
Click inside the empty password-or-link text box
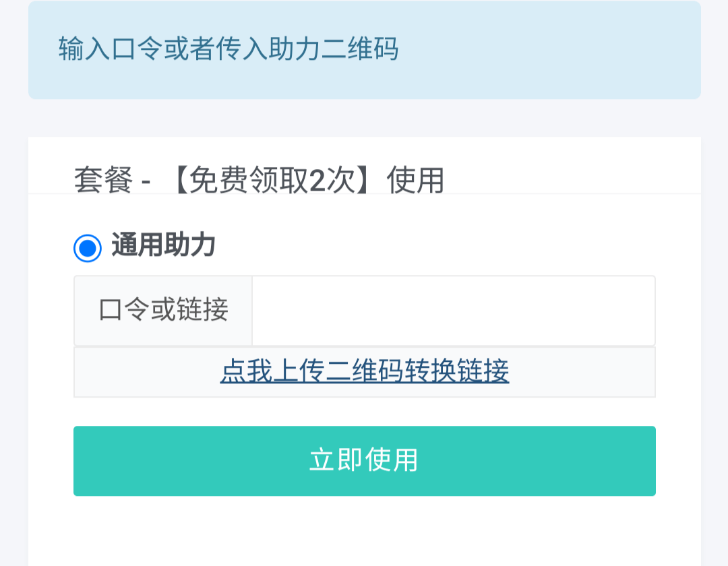453,311
